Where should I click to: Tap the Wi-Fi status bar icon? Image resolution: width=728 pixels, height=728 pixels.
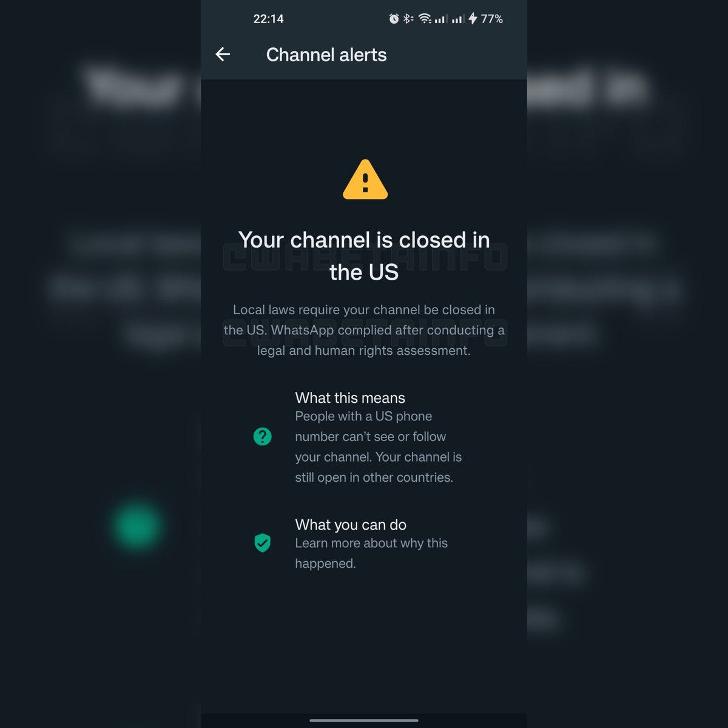[425, 19]
